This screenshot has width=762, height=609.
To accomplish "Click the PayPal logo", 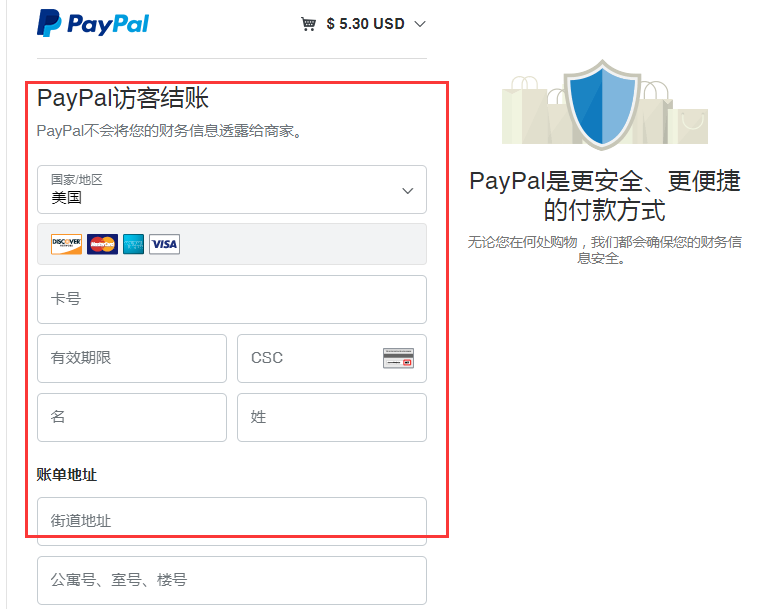I will [93, 23].
